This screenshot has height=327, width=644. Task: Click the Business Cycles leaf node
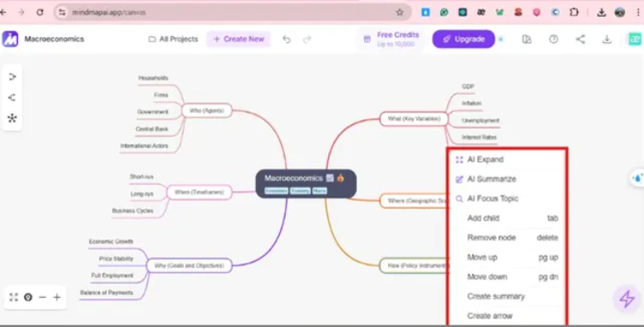click(132, 210)
